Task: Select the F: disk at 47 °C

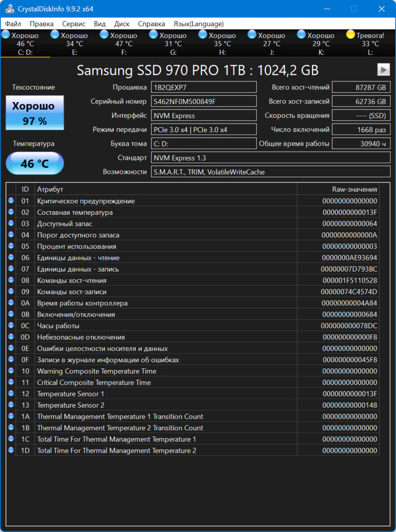Action: pos(124,44)
